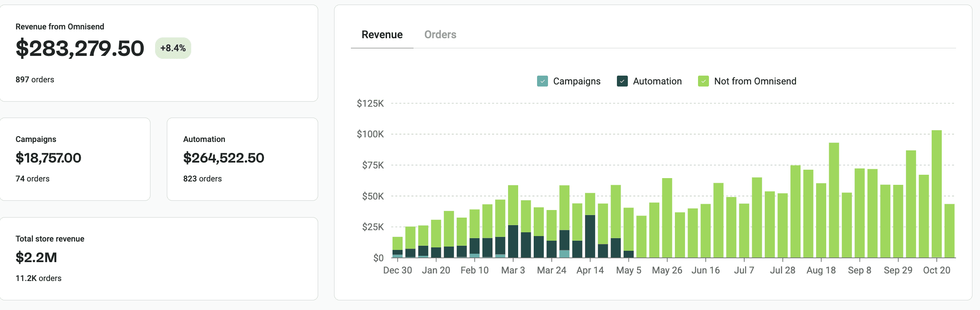Click the $75K y-axis label
980x310 pixels.
373,165
